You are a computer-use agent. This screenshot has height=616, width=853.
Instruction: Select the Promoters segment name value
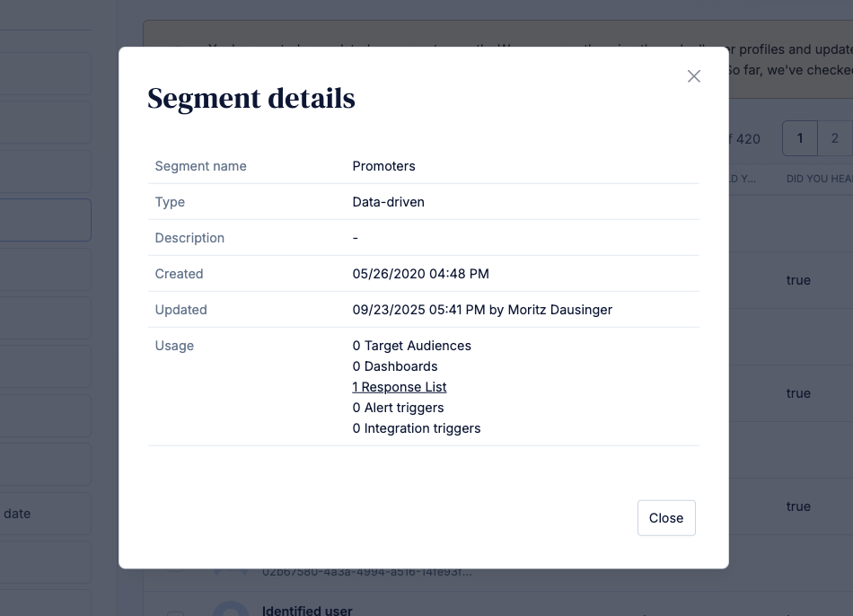coord(383,166)
